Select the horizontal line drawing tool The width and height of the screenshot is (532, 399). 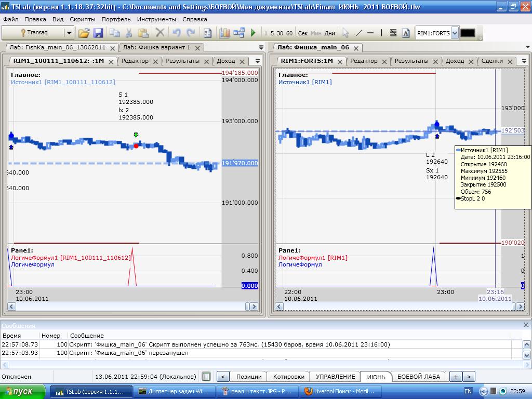[x=370, y=33]
